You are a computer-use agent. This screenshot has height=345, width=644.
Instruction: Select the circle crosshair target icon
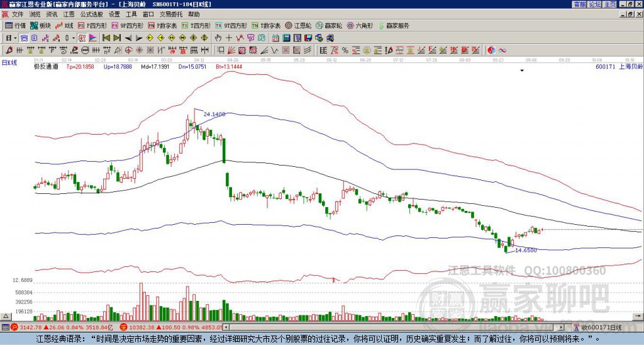pos(128,50)
